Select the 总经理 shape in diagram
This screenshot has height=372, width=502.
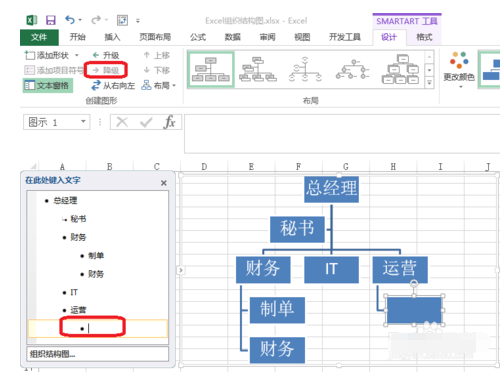coord(331,189)
